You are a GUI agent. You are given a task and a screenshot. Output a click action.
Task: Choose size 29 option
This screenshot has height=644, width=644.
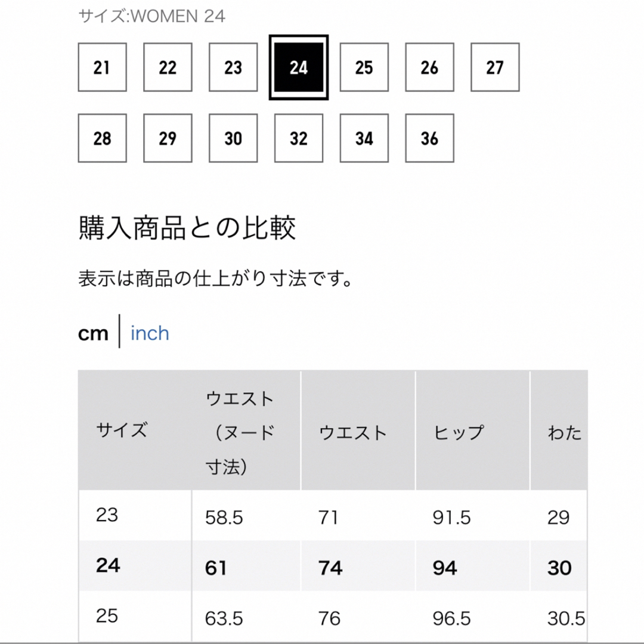168,138
